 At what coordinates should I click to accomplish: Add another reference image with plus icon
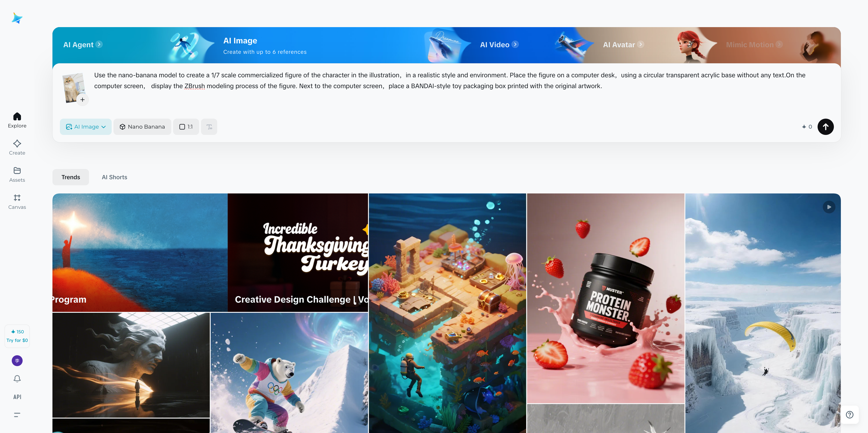(83, 100)
